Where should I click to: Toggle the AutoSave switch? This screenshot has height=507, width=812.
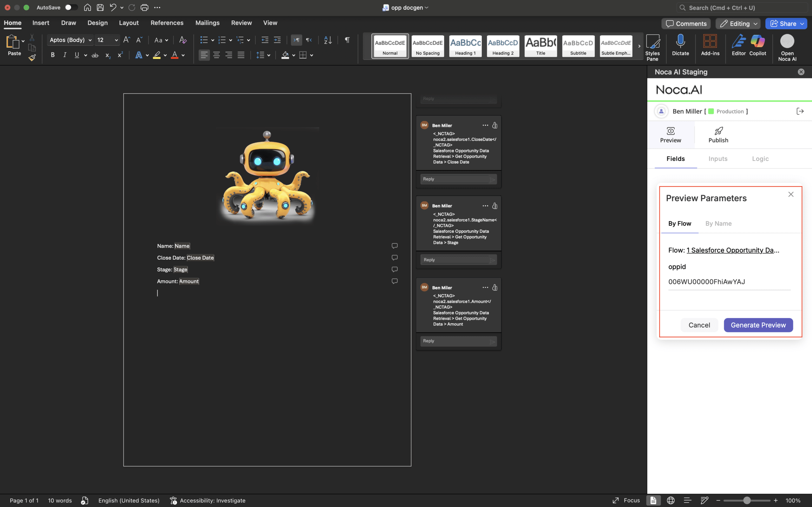(71, 7)
